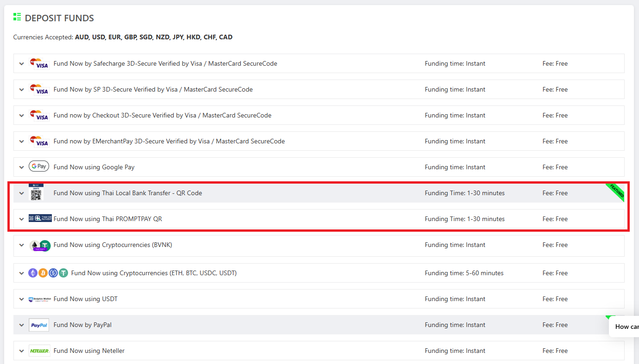Open Fund Now by SP 3D-Secure option
The height and width of the screenshot is (364, 639).
click(x=153, y=89)
